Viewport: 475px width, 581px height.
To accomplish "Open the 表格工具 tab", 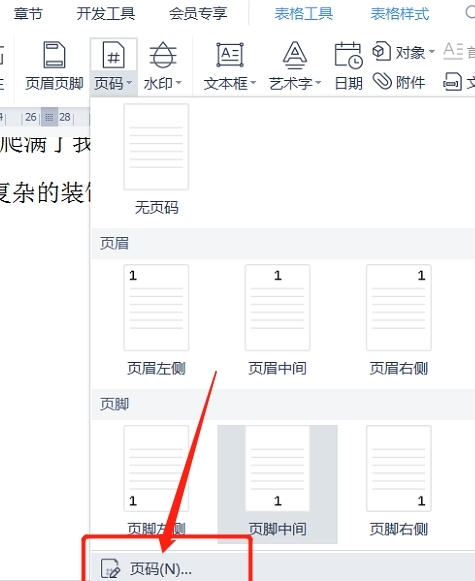I will click(303, 14).
